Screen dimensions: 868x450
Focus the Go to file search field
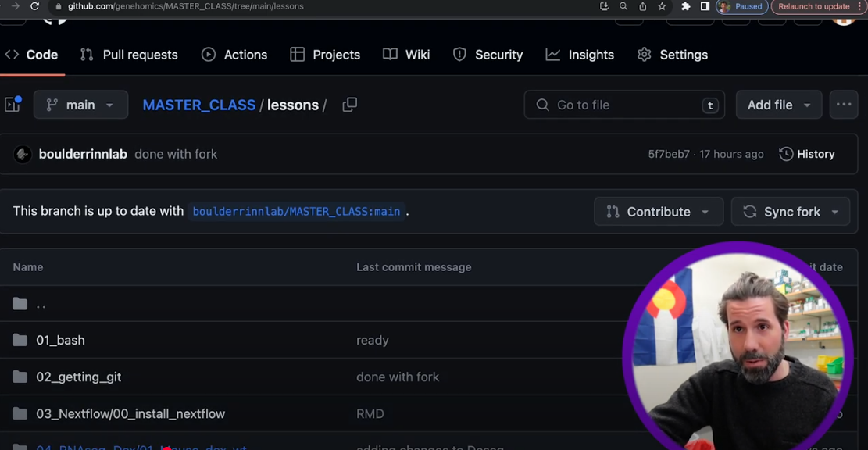tap(624, 105)
